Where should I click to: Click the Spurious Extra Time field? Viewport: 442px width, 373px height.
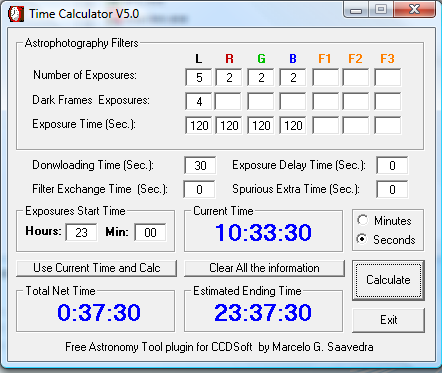click(x=392, y=189)
